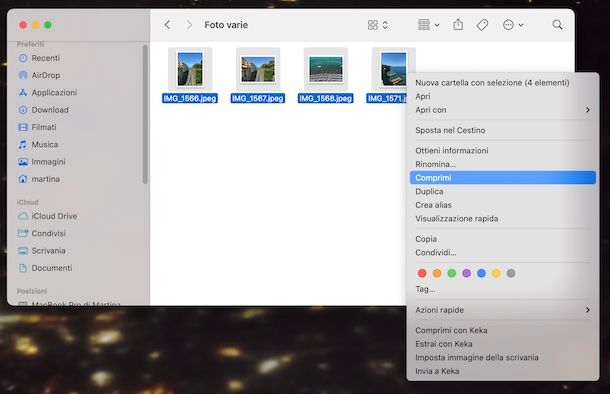Choose Duplica in the context menu
The image size is (610, 394).
click(503, 191)
